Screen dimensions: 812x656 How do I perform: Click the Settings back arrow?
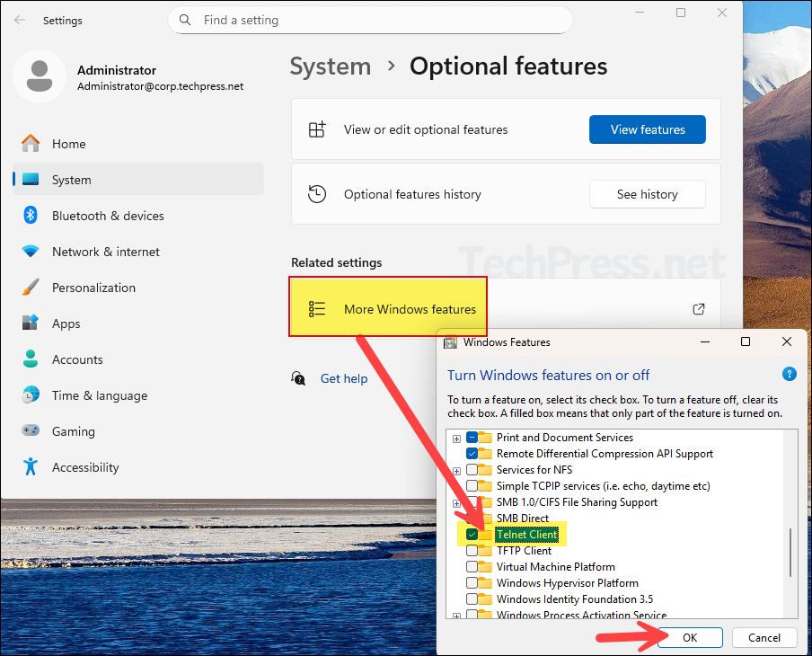coord(20,20)
